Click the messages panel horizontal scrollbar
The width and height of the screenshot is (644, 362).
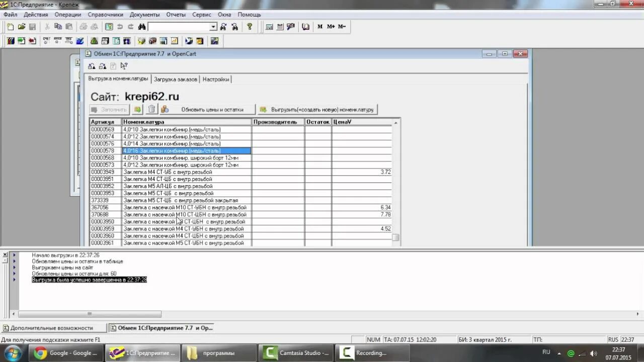90,314
